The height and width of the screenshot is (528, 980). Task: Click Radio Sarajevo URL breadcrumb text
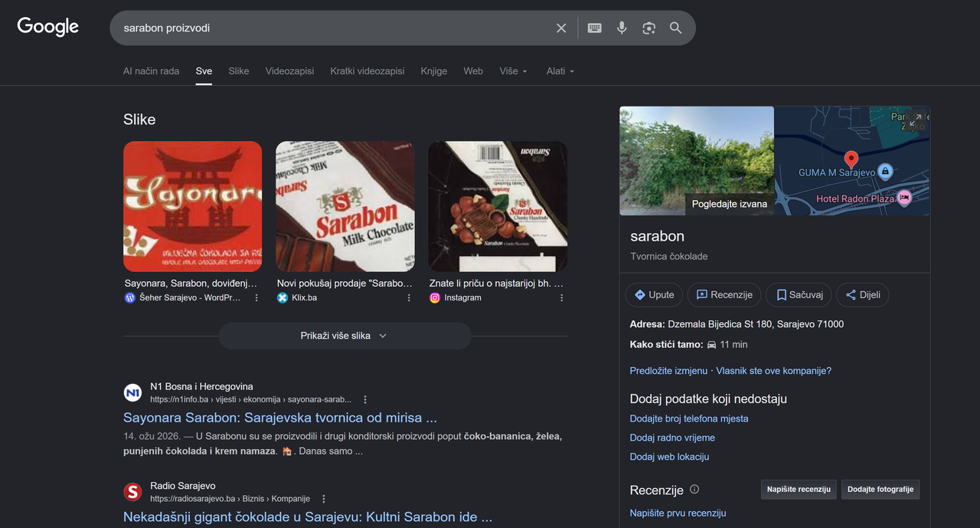230,499
